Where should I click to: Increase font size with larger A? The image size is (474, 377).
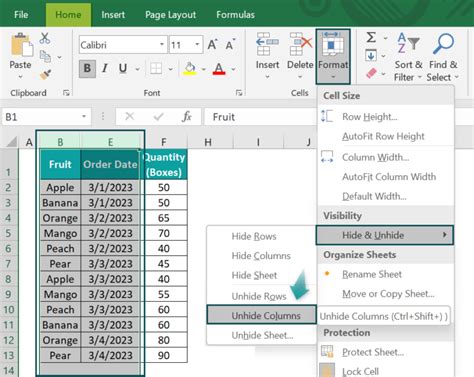coord(212,44)
